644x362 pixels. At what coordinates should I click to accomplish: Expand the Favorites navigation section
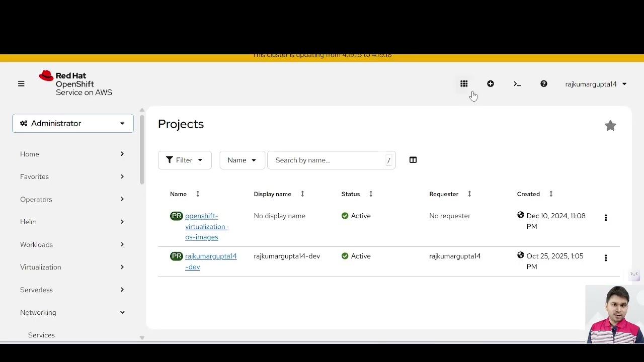(x=72, y=176)
